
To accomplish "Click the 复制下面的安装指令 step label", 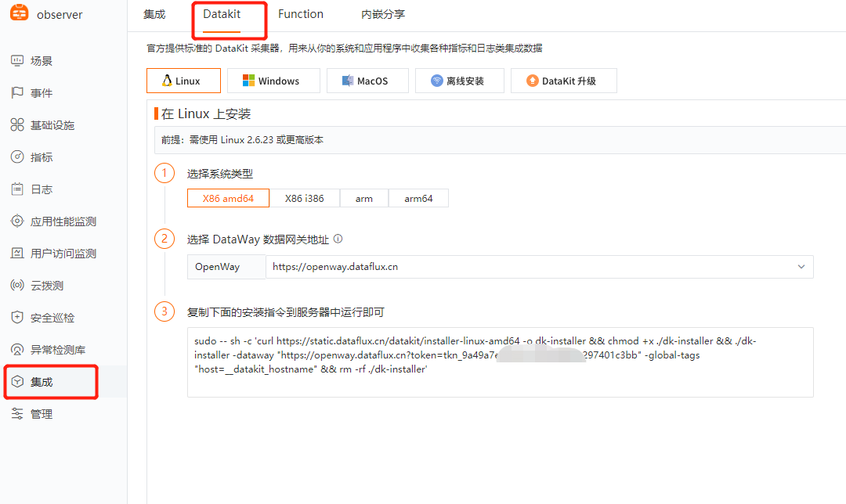I will pos(285,312).
